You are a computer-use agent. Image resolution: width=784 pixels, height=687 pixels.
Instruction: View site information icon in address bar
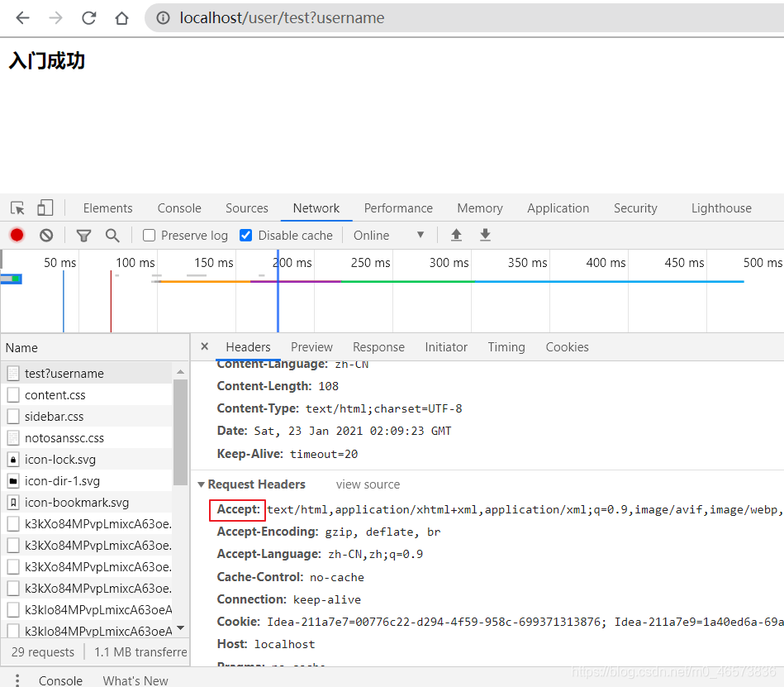pos(163,18)
